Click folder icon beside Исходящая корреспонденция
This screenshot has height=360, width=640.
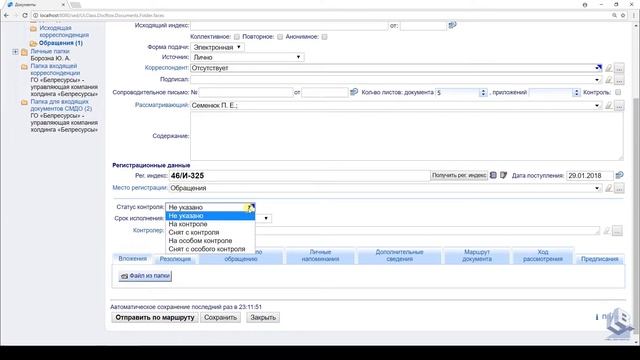point(33,29)
